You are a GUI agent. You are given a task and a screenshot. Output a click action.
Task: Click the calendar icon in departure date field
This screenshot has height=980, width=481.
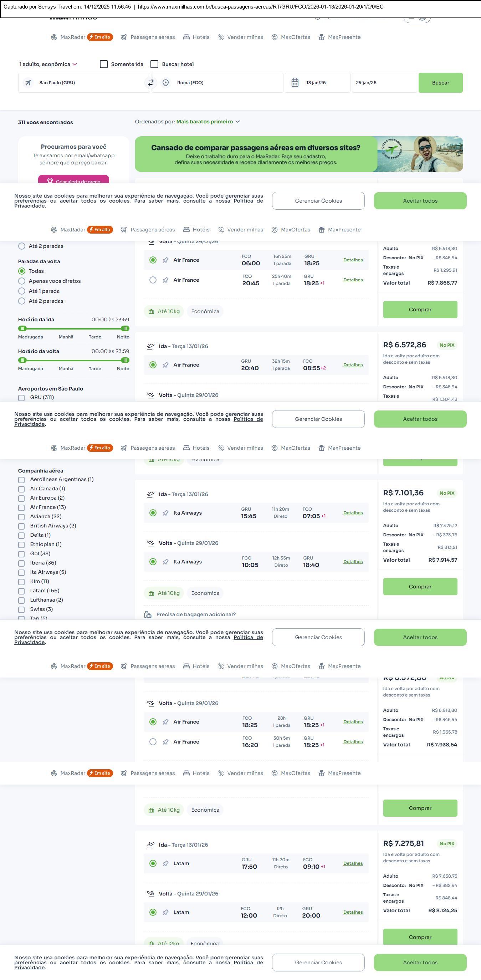tap(295, 82)
